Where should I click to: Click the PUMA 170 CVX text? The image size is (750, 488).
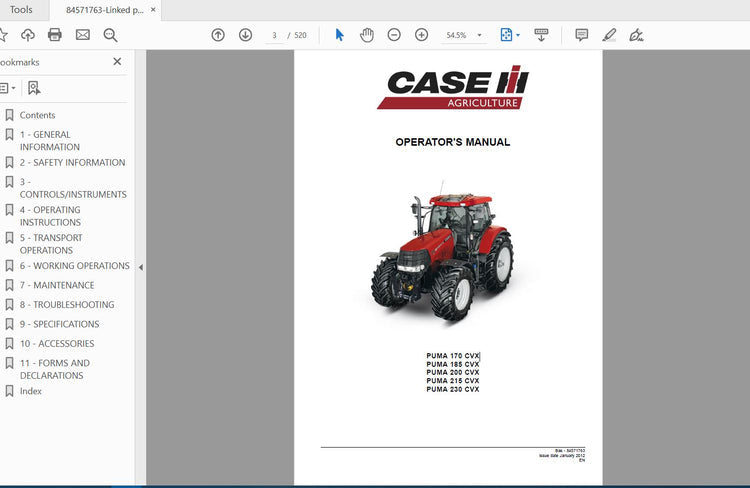point(452,356)
